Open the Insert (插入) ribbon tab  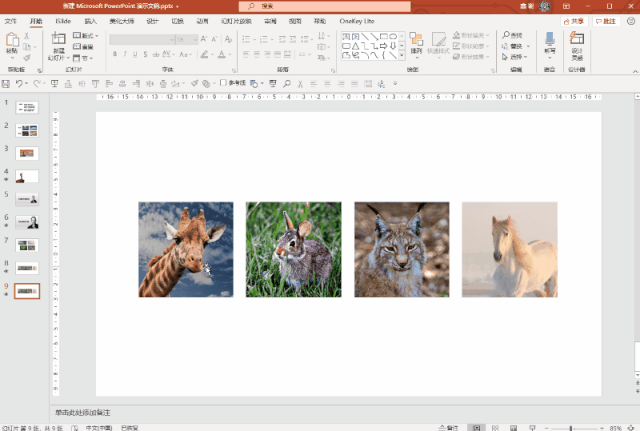pyautogui.click(x=91, y=20)
